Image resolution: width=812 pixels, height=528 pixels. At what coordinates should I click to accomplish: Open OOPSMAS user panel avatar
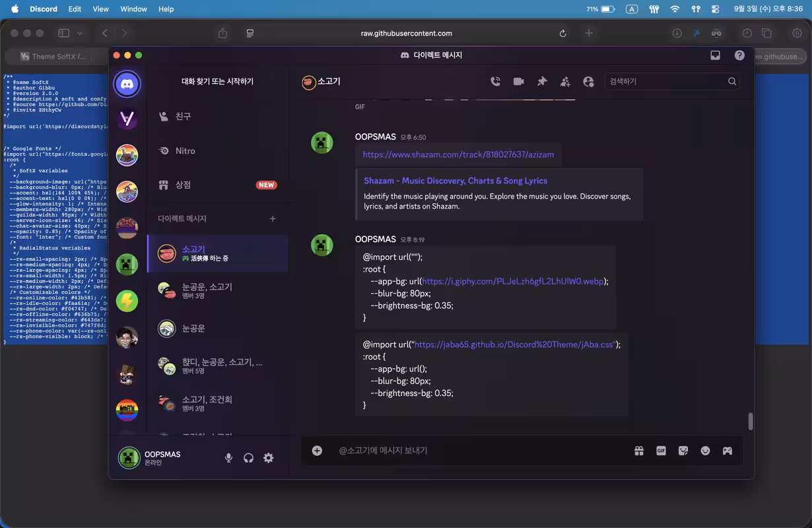tap(129, 457)
